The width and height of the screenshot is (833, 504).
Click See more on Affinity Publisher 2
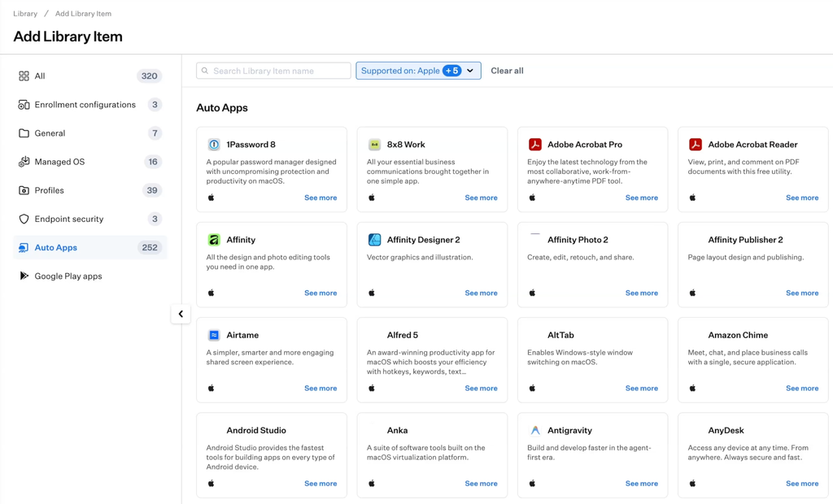(802, 293)
